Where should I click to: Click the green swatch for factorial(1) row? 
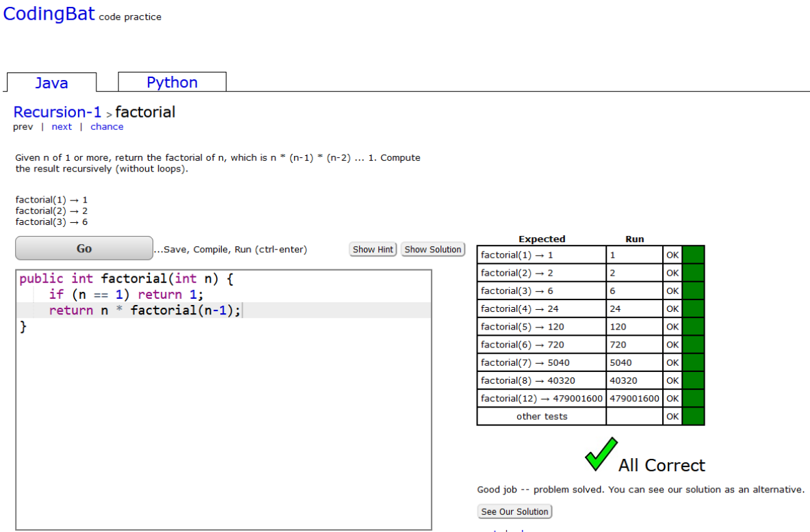pos(693,255)
